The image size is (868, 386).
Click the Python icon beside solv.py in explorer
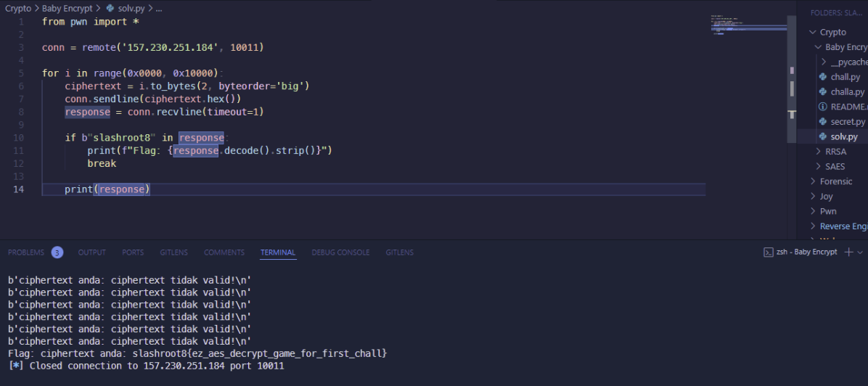[822, 137]
